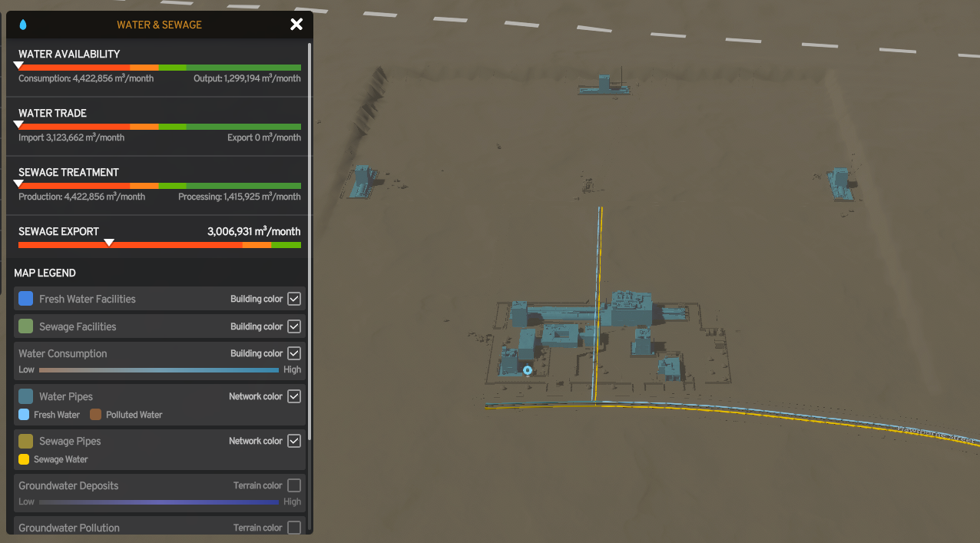Image resolution: width=980 pixels, height=543 pixels.
Task: Select the water facility marker pin on the map
Action: (528, 370)
